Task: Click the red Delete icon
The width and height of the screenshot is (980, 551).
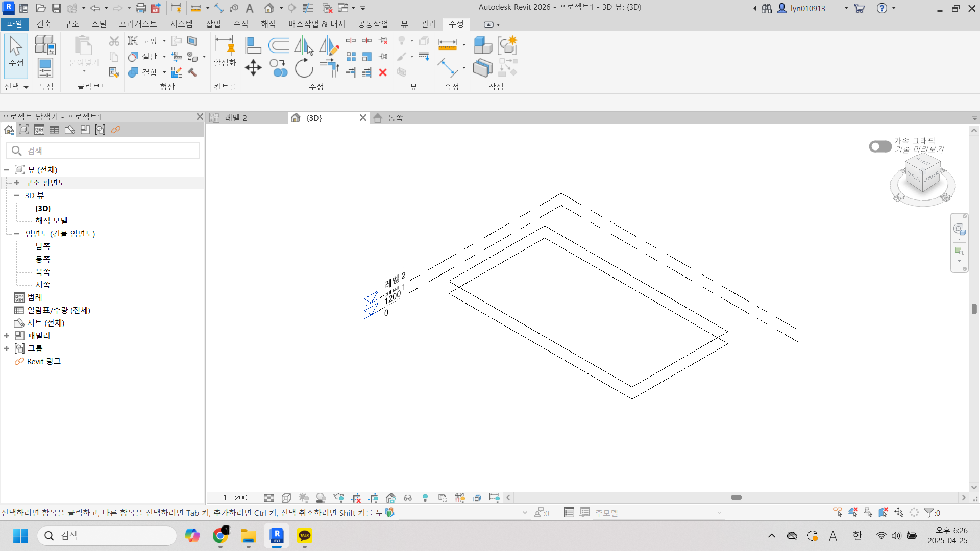Action: click(x=383, y=72)
